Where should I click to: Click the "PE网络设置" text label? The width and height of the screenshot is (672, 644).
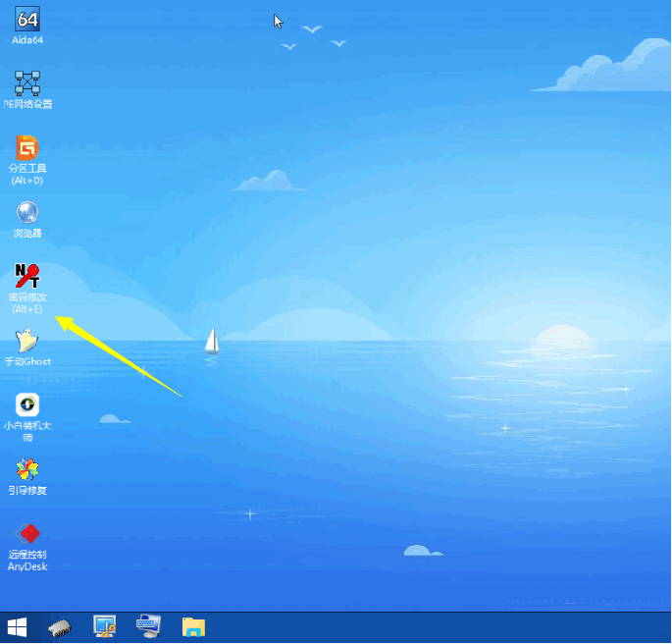(27, 104)
